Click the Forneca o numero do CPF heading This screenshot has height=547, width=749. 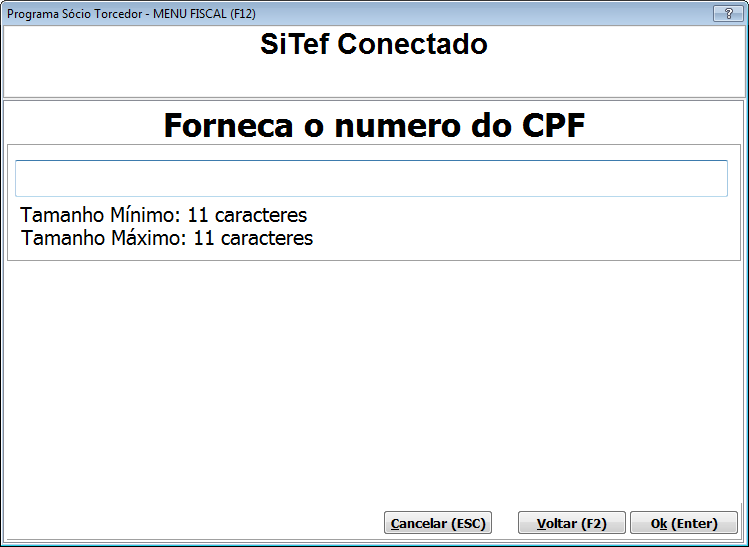pyautogui.click(x=374, y=125)
